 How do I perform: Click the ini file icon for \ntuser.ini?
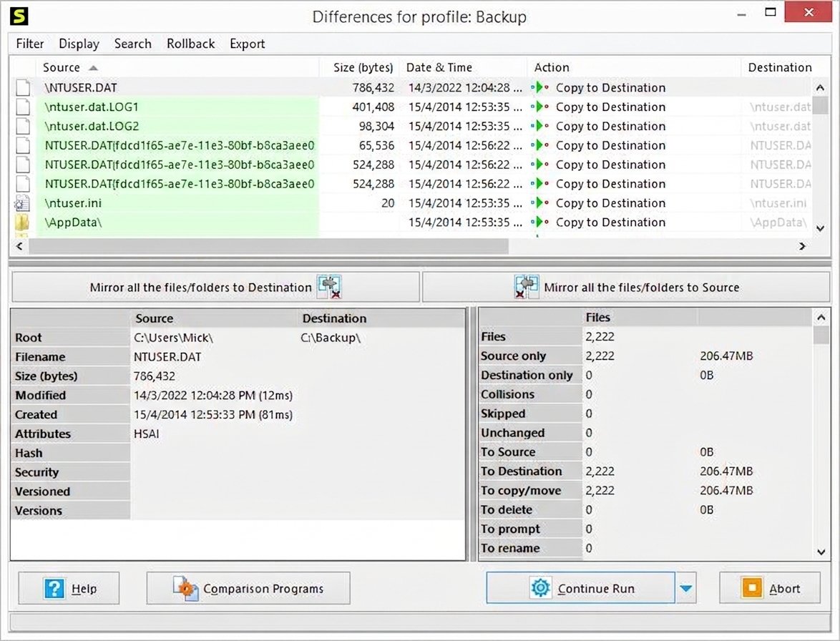tap(22, 203)
